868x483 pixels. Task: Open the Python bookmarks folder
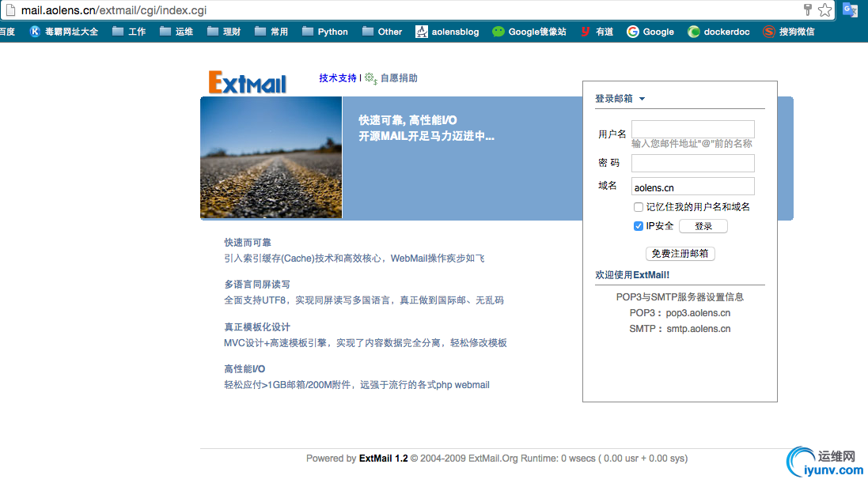(325, 32)
